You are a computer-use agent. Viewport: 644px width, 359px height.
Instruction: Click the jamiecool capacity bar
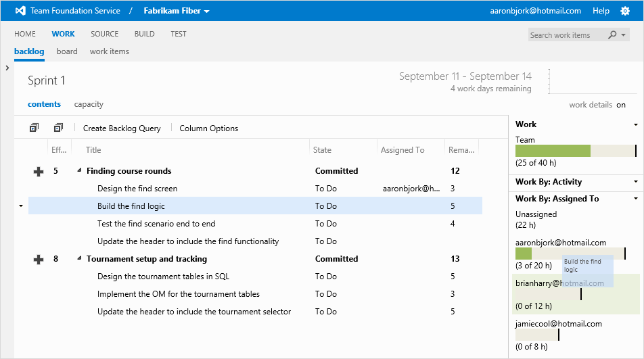coord(537,335)
